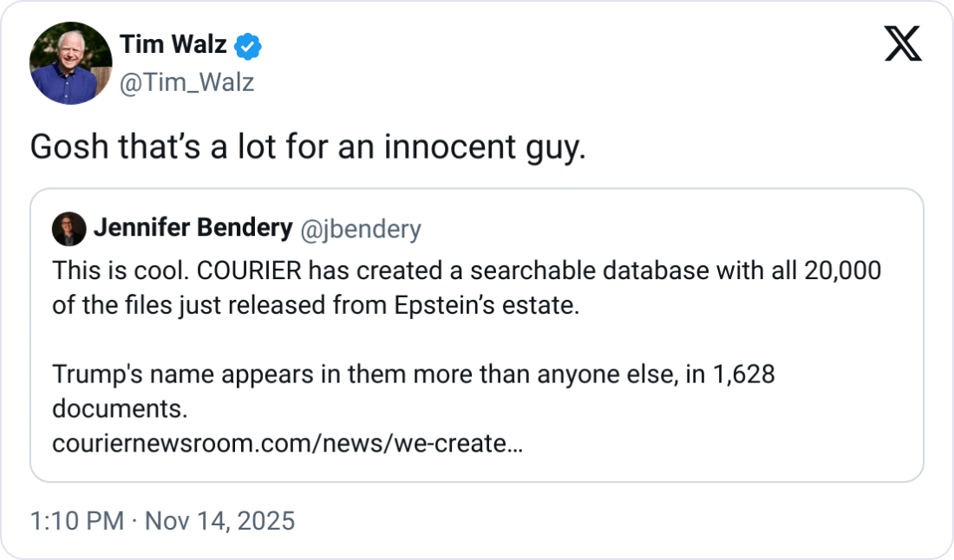Click "This is cool" in the quoted tweet
This screenshot has width=954, height=560.
[x=120, y=271]
